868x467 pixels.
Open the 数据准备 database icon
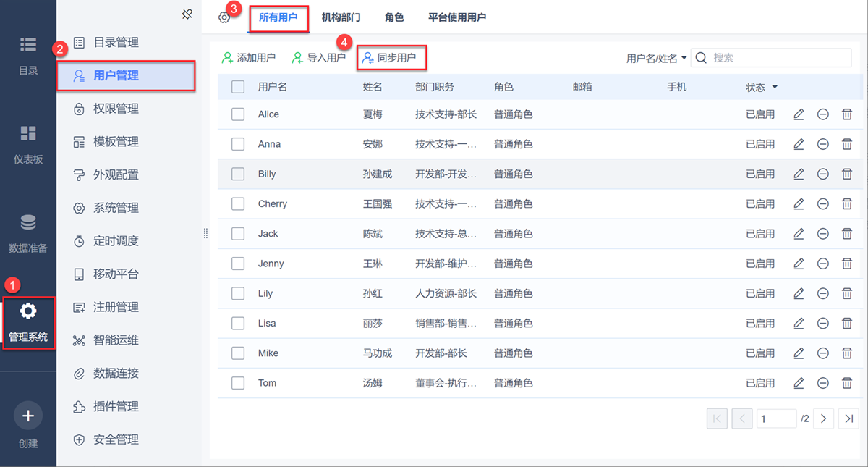28,222
